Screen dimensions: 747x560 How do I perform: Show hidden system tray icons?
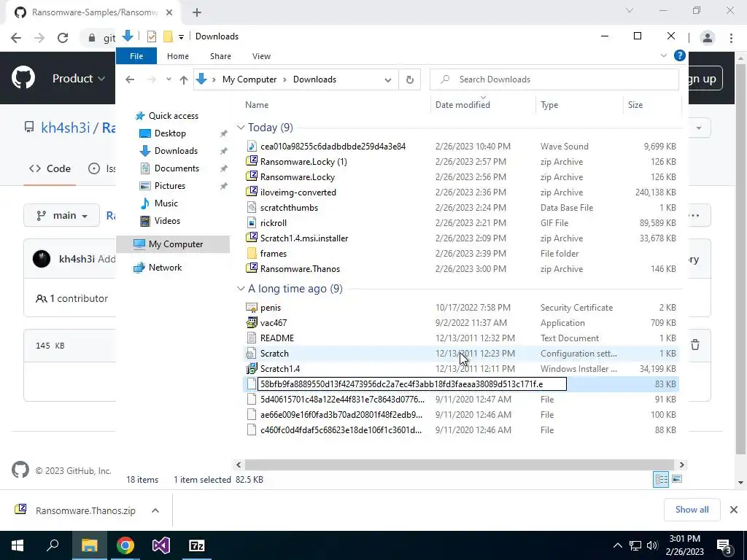[x=617, y=545]
